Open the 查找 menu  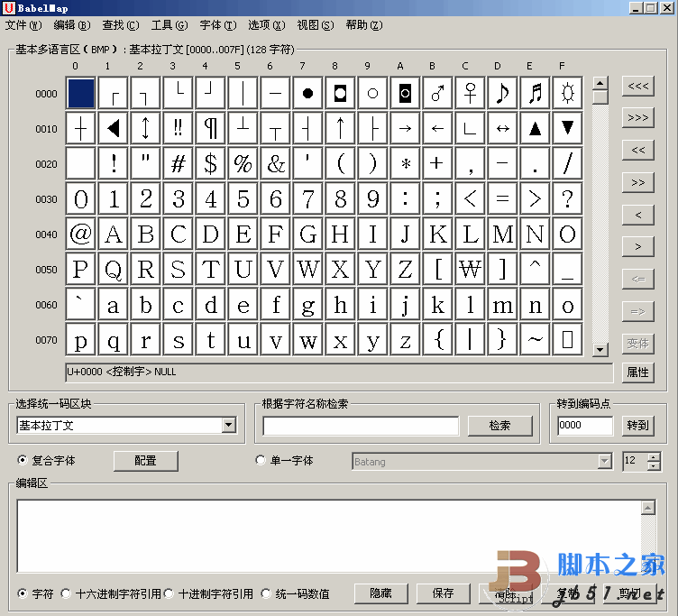[x=121, y=25]
